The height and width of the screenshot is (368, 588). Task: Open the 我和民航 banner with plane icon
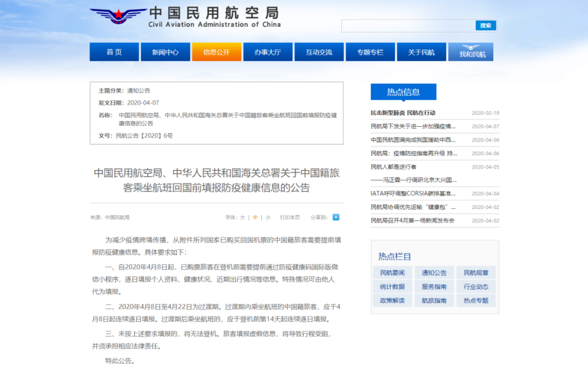click(x=470, y=52)
